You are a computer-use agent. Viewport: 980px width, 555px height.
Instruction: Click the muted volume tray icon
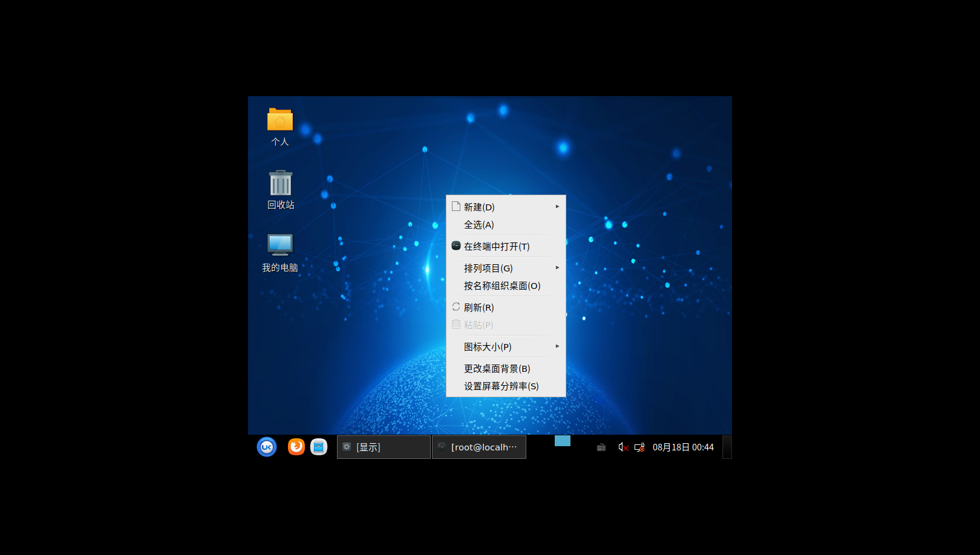[623, 447]
